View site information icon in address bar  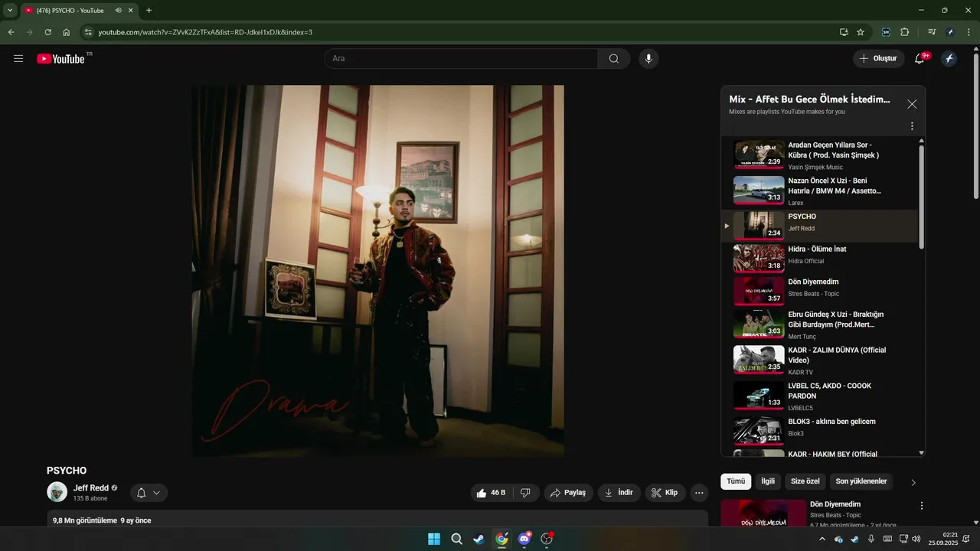pos(88,32)
